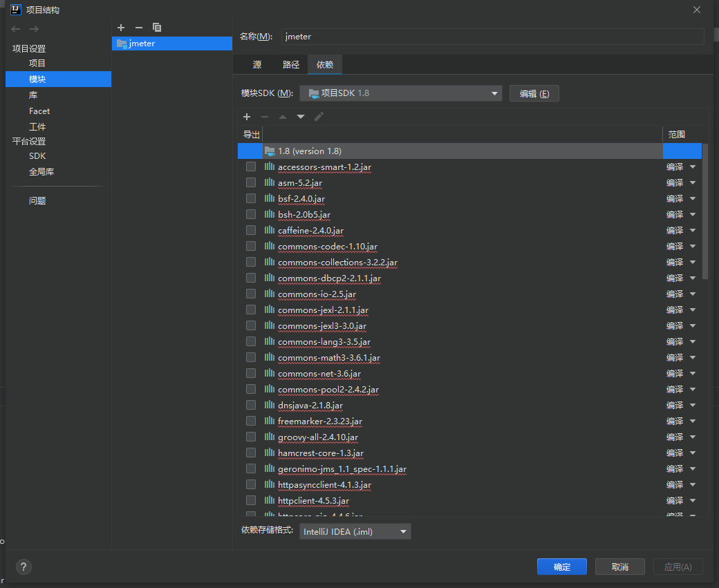Click the dependencies list vertical scrollbar

pyautogui.click(x=705, y=211)
